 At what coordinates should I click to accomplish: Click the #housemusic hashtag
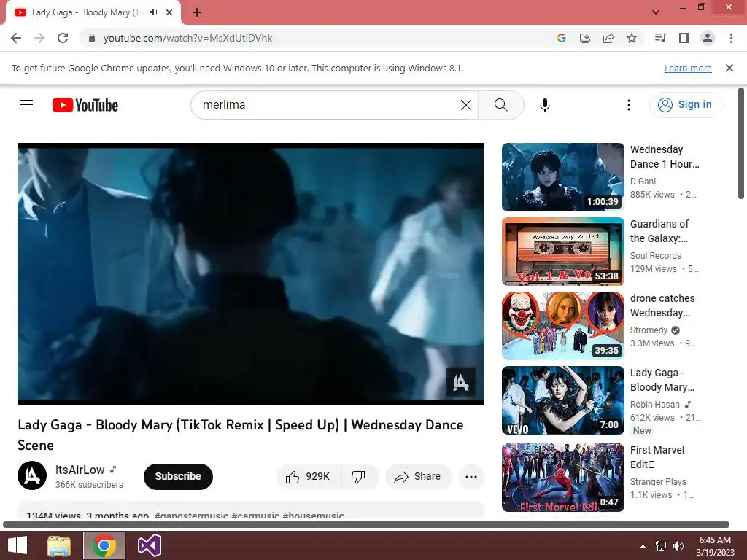click(x=313, y=516)
